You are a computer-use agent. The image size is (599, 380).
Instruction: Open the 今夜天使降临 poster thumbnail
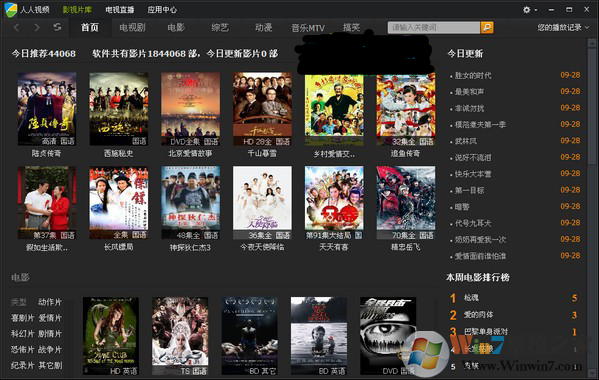(262, 203)
